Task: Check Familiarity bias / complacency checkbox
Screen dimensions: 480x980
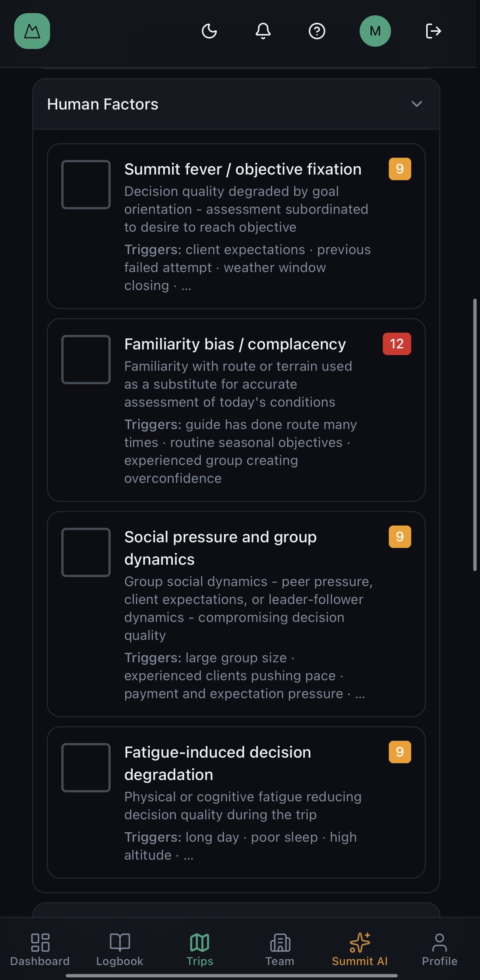Action: 86,360
